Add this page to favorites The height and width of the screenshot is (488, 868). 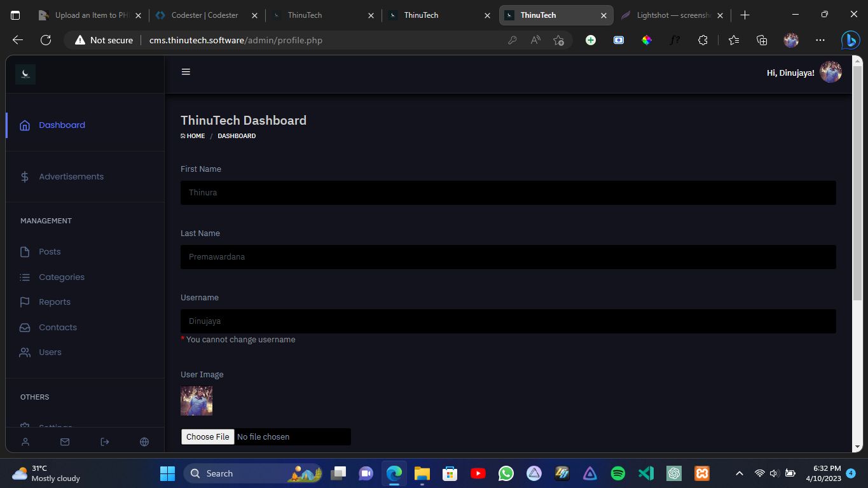pyautogui.click(x=558, y=40)
